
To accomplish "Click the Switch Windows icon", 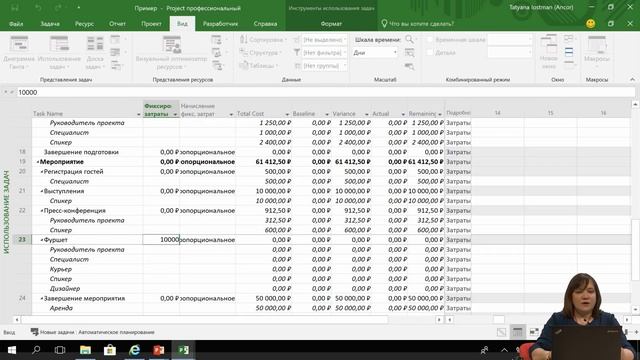I will [569, 40].
